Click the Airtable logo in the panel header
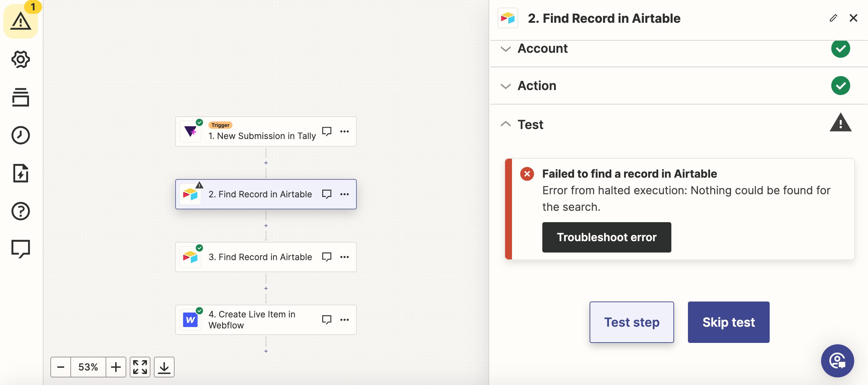Image resolution: width=868 pixels, height=385 pixels. point(508,18)
